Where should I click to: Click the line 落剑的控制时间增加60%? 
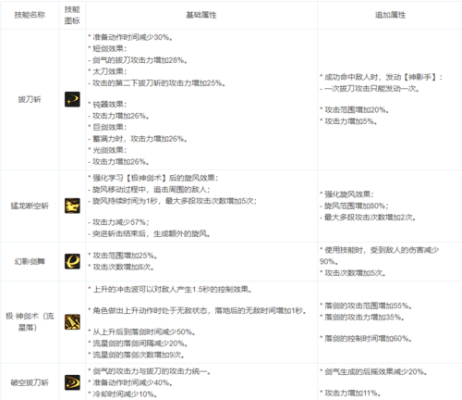[366, 339]
